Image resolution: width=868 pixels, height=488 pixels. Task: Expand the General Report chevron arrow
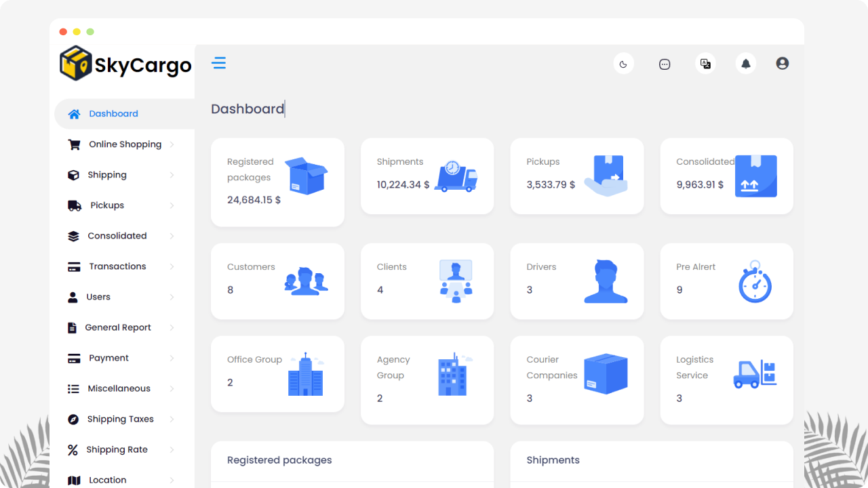pos(172,327)
